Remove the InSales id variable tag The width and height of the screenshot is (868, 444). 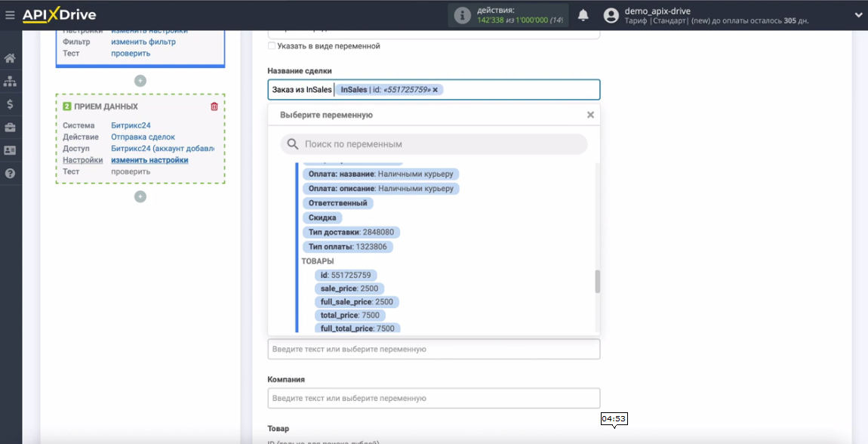point(435,90)
